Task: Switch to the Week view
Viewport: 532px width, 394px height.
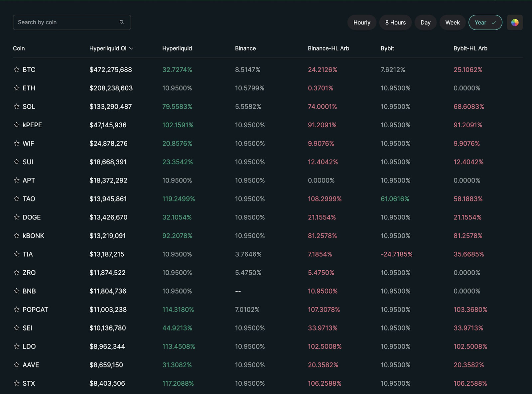Action: (452, 22)
